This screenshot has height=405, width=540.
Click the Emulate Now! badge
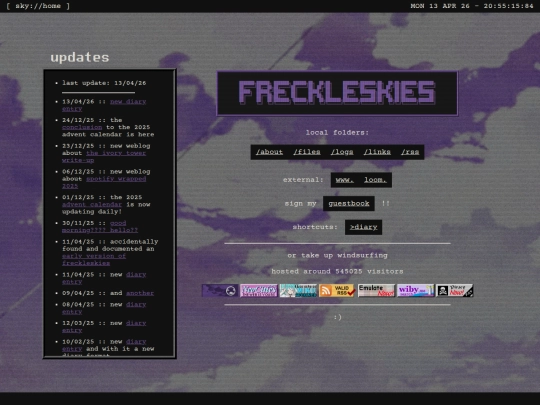[376, 291]
